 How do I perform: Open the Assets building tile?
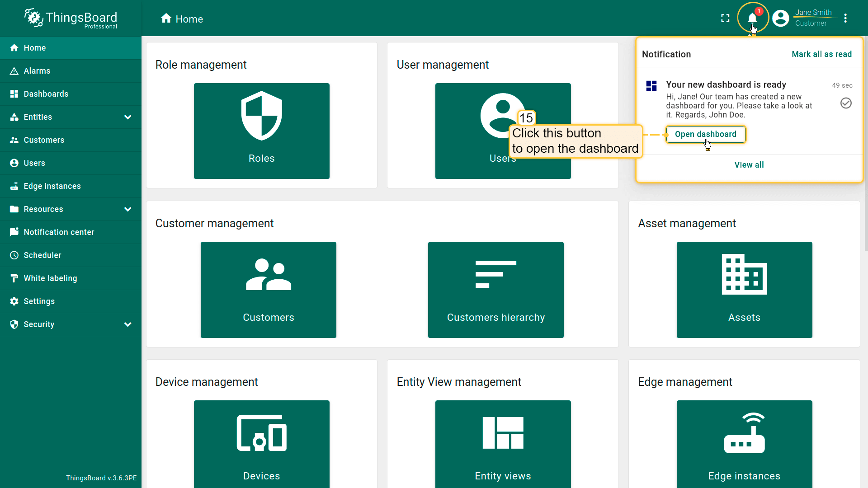744,289
